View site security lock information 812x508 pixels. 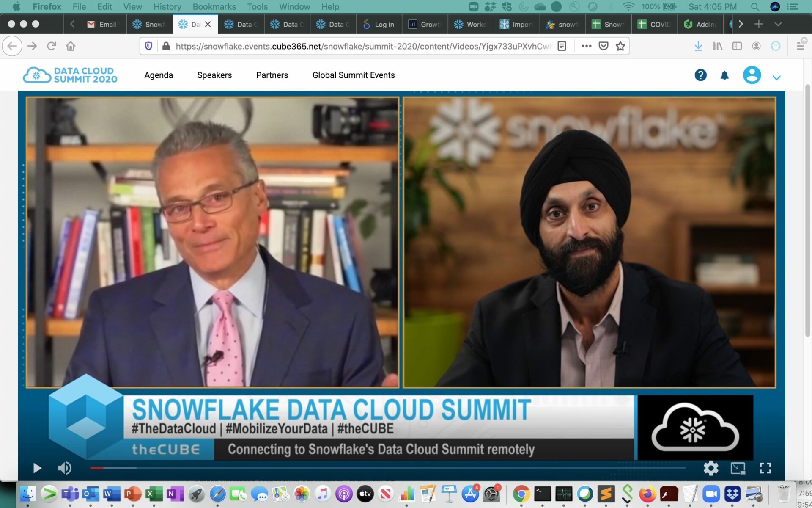click(166, 46)
